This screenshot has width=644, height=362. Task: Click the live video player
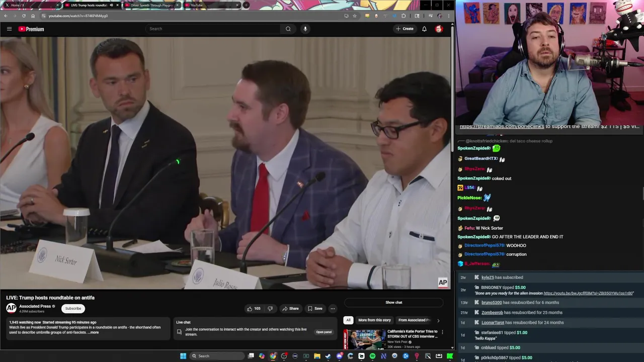pyautogui.click(x=225, y=163)
